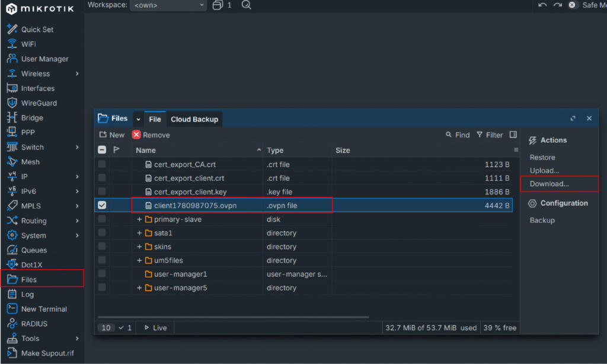
Task: Open Quick Set from sidebar
Action: [37, 30]
